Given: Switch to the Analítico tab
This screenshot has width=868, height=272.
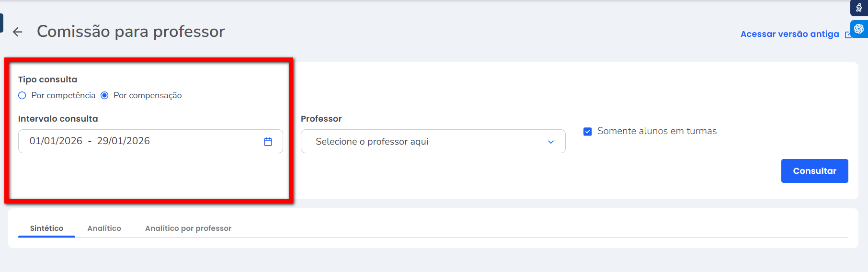Looking at the screenshot, I should [104, 228].
